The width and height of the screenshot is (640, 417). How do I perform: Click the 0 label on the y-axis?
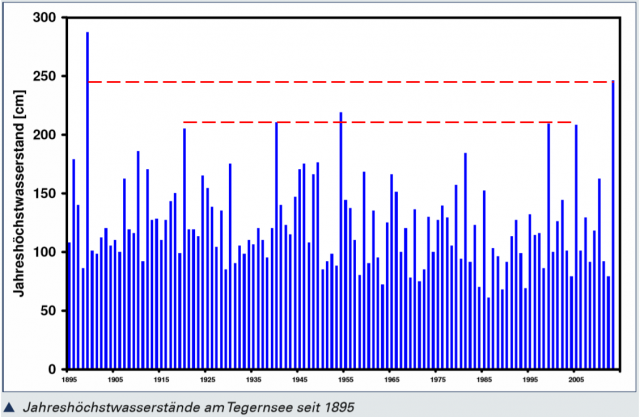pos(54,369)
